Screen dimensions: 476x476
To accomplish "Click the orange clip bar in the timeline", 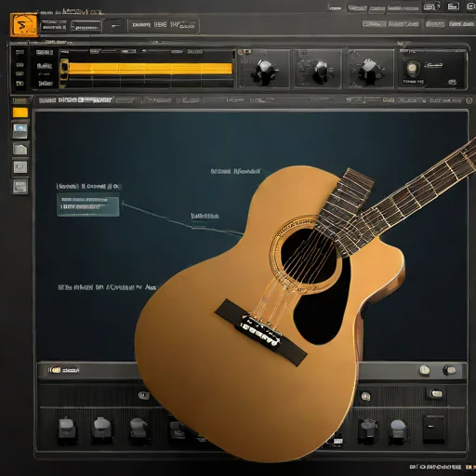I will pos(150,69).
